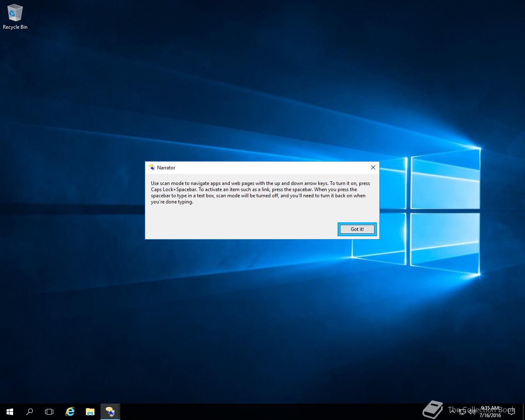Click the Got it! button
Screen dimensions: 525x420
tap(357, 229)
